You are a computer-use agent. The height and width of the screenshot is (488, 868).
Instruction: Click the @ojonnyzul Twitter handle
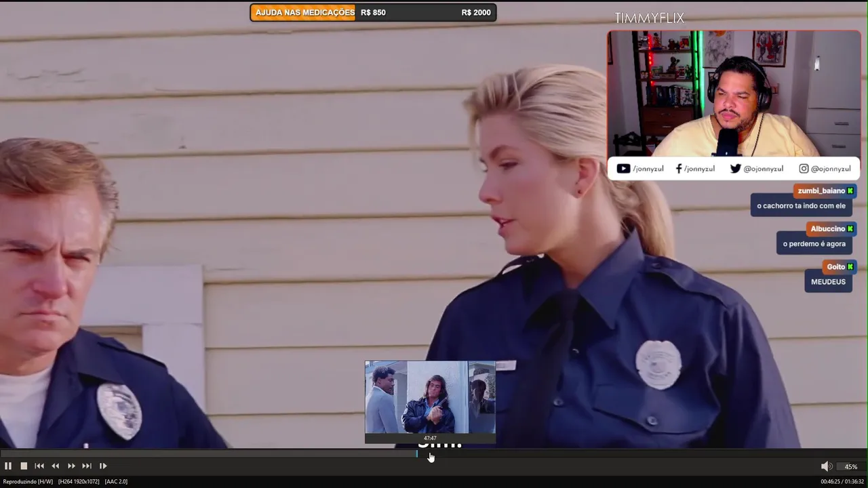pyautogui.click(x=763, y=169)
